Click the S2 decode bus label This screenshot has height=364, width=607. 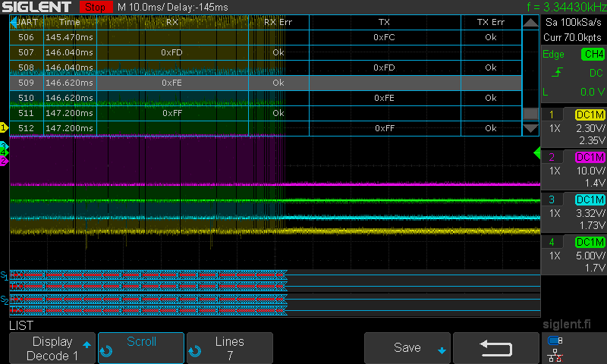tap(5, 300)
